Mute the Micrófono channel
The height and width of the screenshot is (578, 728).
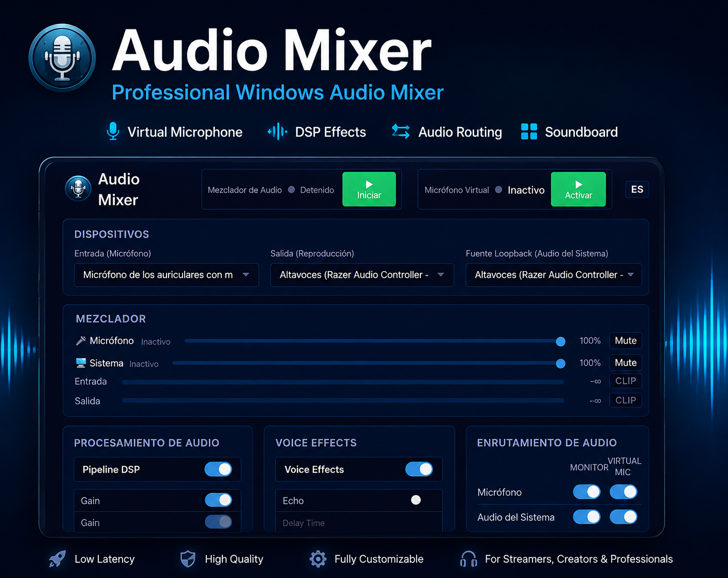pos(626,340)
